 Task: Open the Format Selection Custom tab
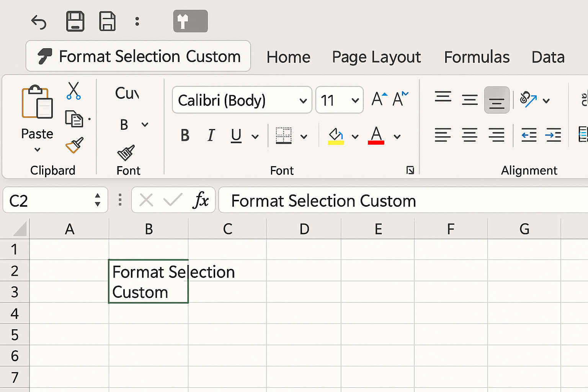(x=138, y=56)
